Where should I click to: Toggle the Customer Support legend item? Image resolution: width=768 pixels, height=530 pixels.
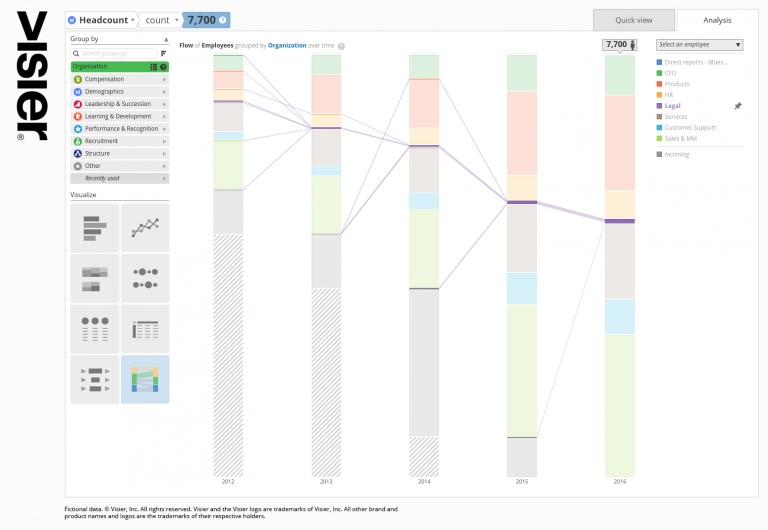(688, 127)
